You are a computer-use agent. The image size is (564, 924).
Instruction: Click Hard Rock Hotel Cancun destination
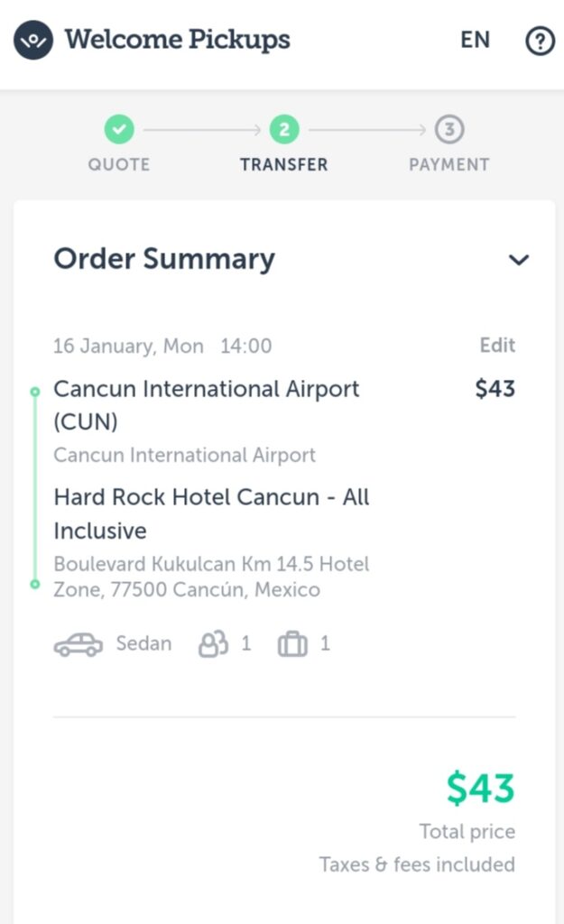(211, 513)
